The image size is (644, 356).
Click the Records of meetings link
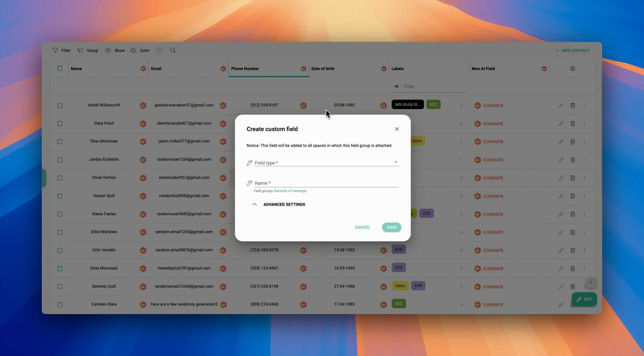(290, 191)
